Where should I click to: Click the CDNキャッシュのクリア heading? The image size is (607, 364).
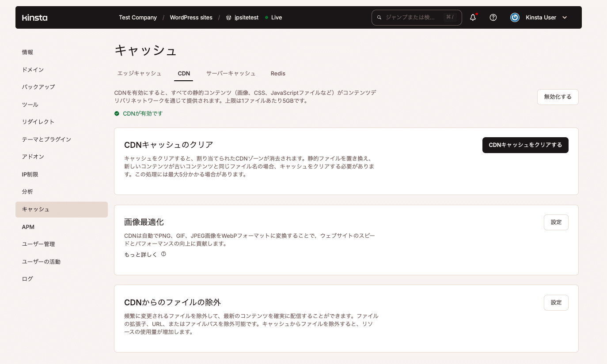click(169, 145)
